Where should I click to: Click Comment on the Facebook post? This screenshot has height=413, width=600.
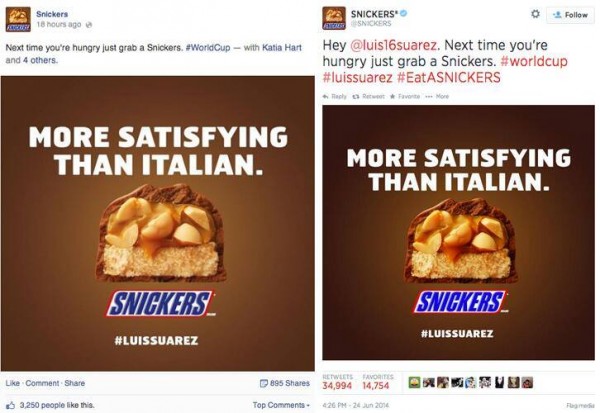click(x=42, y=383)
